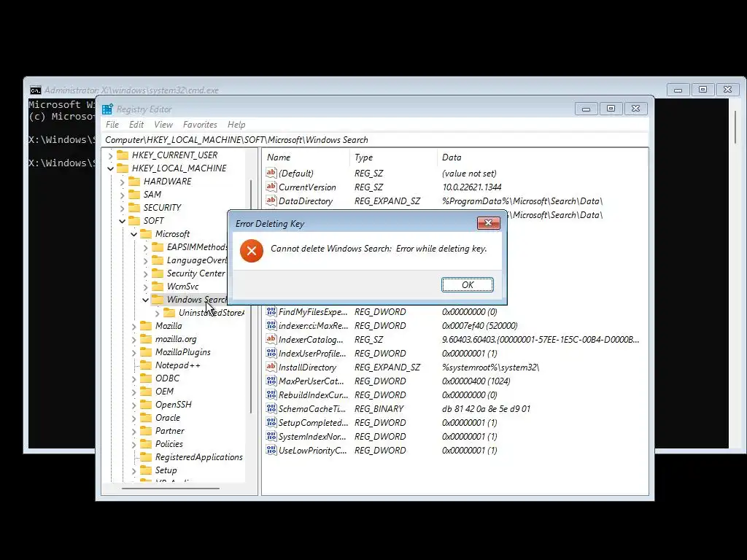The width and height of the screenshot is (747, 560).
Task: Click the Windows Search folder icon
Action: [158, 299]
